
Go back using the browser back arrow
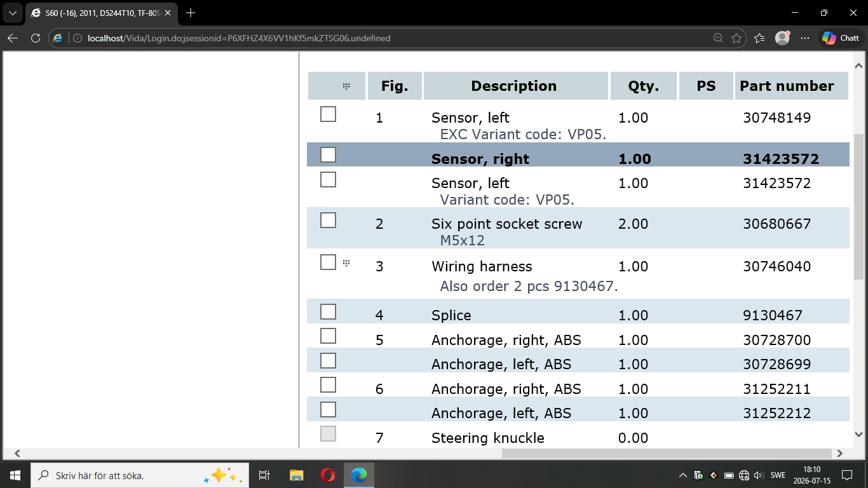(x=13, y=38)
